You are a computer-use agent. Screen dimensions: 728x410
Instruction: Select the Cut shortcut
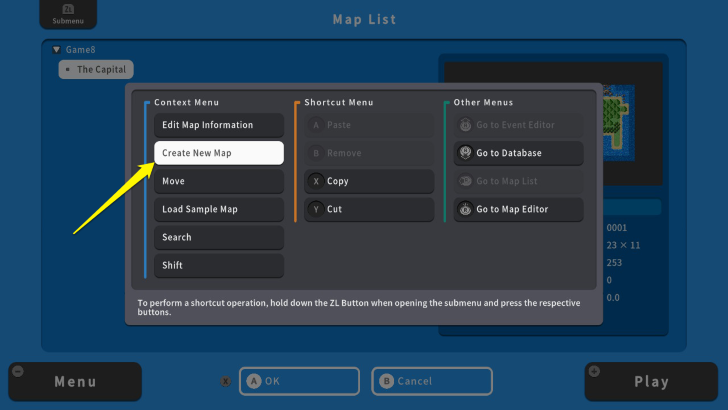tap(369, 209)
